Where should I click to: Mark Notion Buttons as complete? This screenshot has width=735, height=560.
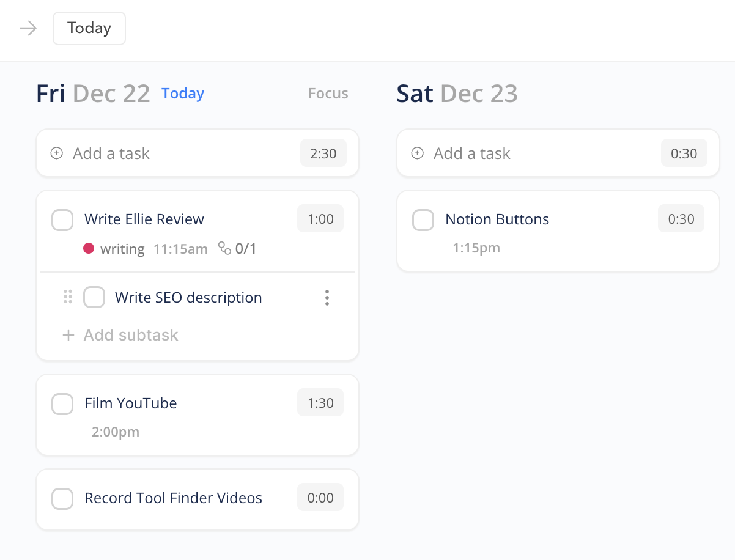click(423, 219)
